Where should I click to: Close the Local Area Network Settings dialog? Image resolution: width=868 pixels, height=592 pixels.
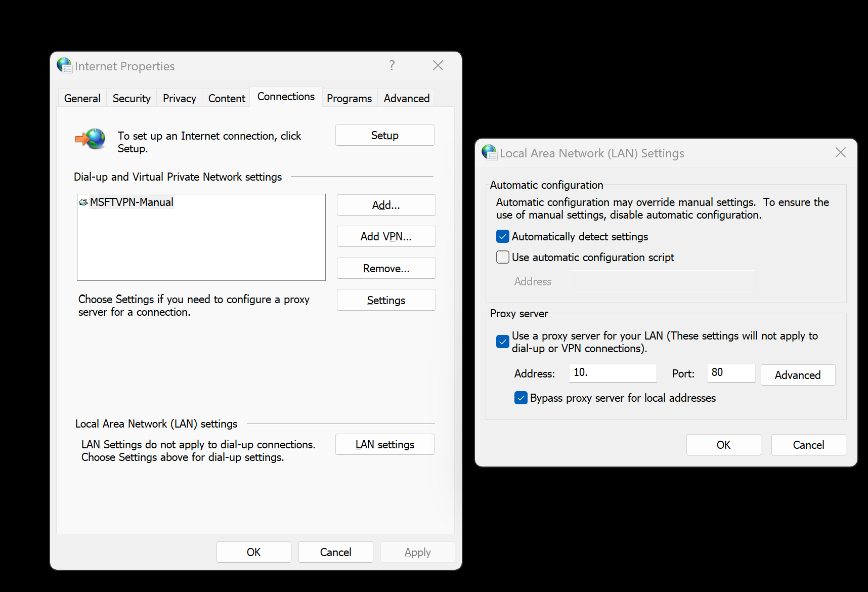point(841,152)
